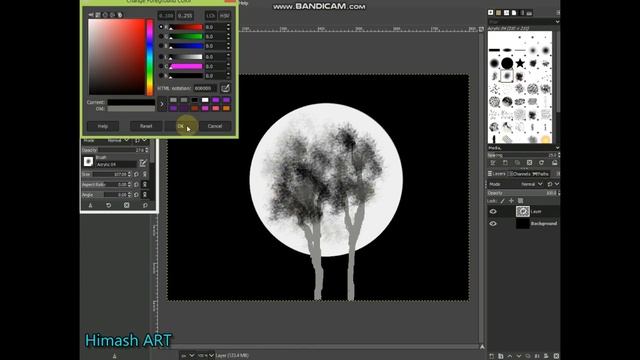Screen dimensions: 640x360
Task: Click the Old color gray swatch
Action: pos(131,109)
